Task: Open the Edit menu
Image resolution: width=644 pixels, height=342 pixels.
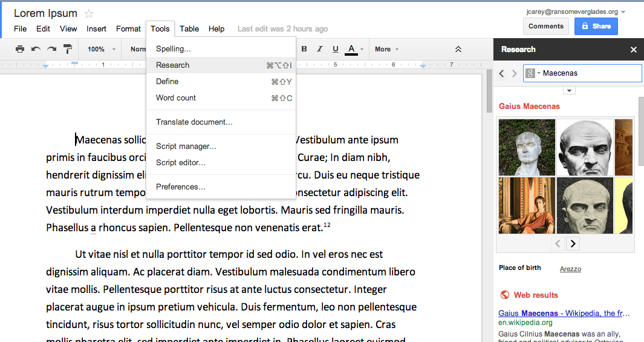Action: coord(43,29)
